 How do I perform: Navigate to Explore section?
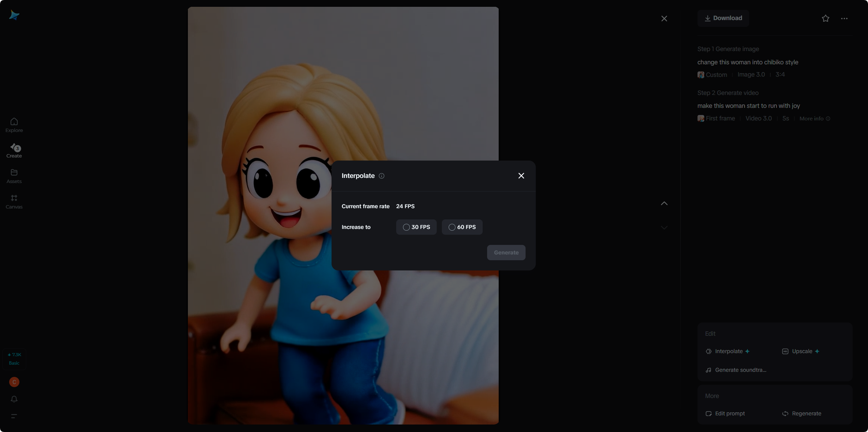(14, 124)
